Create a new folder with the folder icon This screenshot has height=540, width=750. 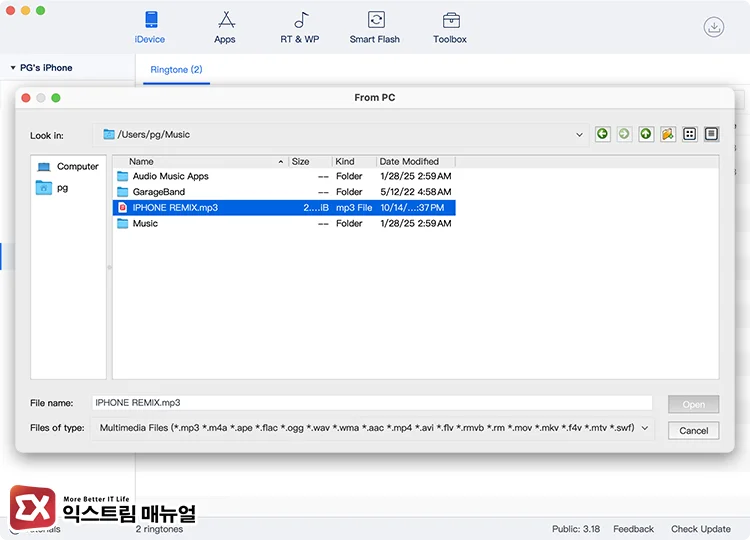668,134
